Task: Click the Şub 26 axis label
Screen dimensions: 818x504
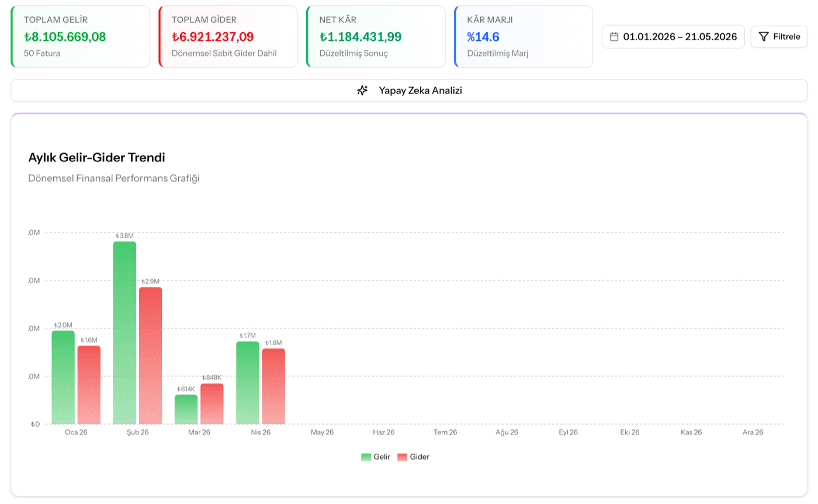Action: tap(137, 432)
